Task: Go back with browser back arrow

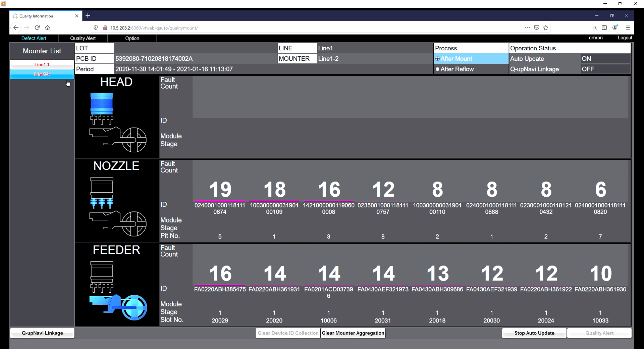Action: pos(16,28)
